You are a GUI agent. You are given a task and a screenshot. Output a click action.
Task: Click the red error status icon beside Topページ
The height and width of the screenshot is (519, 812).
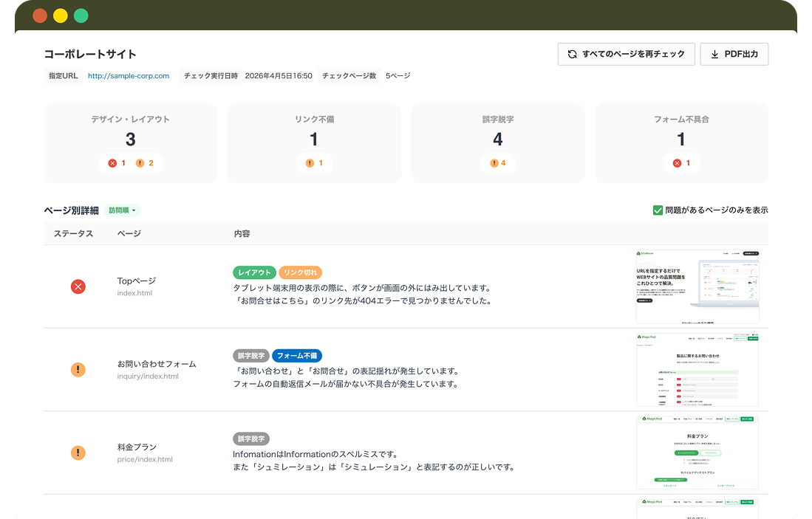point(78,286)
